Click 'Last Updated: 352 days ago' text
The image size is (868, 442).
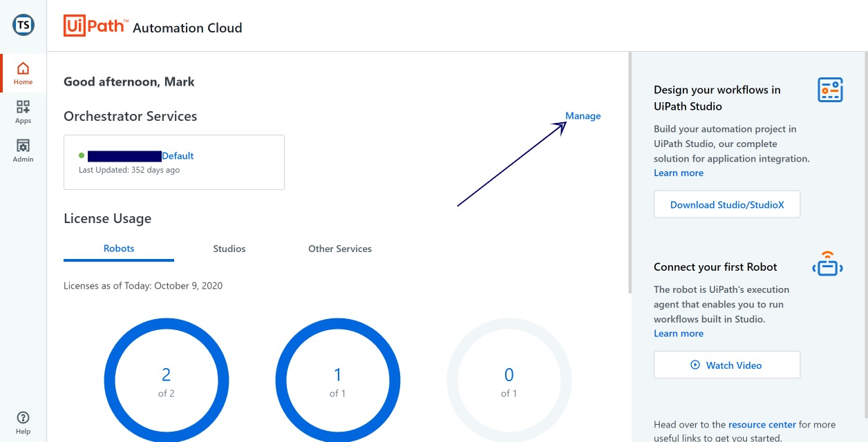(129, 170)
